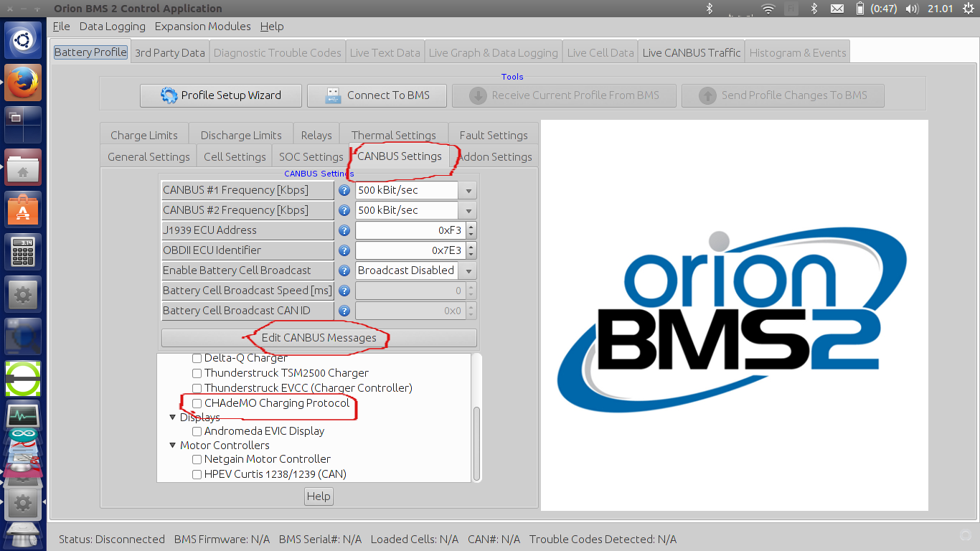Open the Ubuntu Dash launcher icon
Image resolution: width=980 pixels, height=551 pixels.
tap(23, 40)
